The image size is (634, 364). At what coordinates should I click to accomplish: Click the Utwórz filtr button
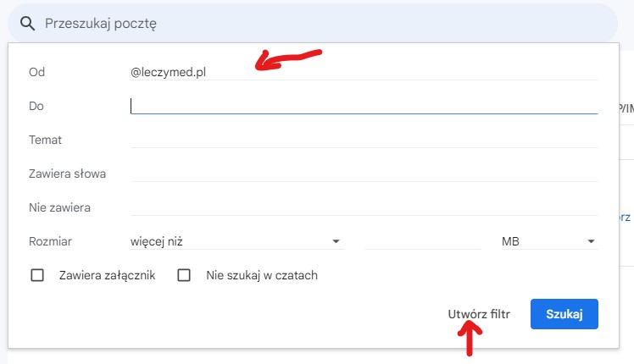479,314
